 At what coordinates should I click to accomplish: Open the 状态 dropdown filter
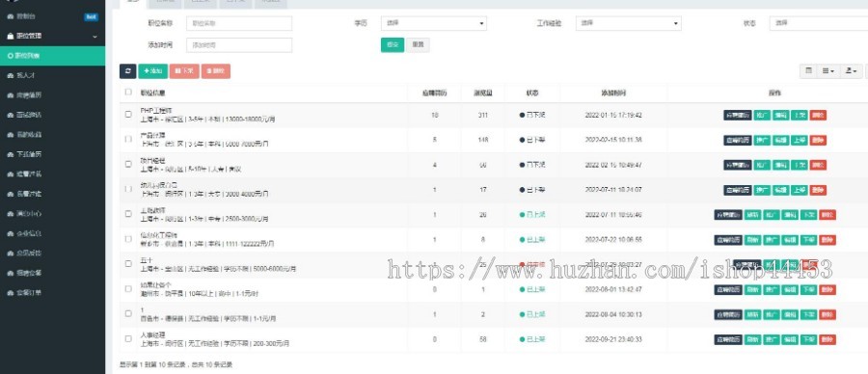click(819, 23)
